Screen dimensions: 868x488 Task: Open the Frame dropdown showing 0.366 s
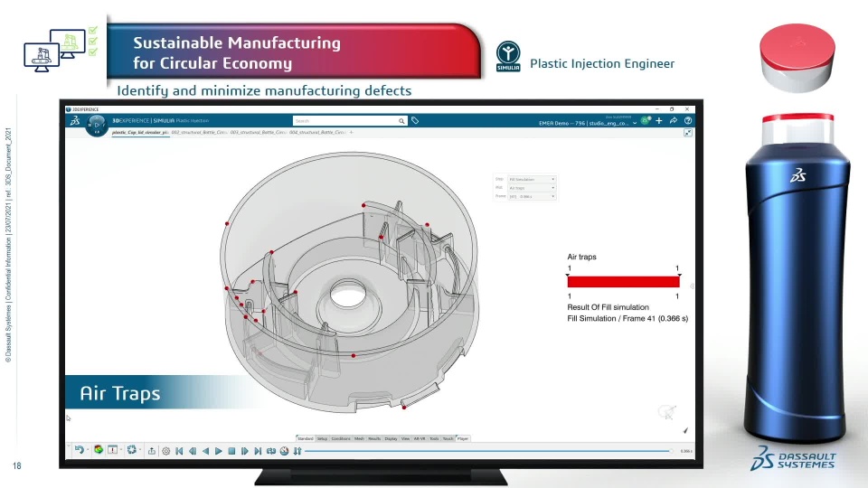[x=532, y=196]
